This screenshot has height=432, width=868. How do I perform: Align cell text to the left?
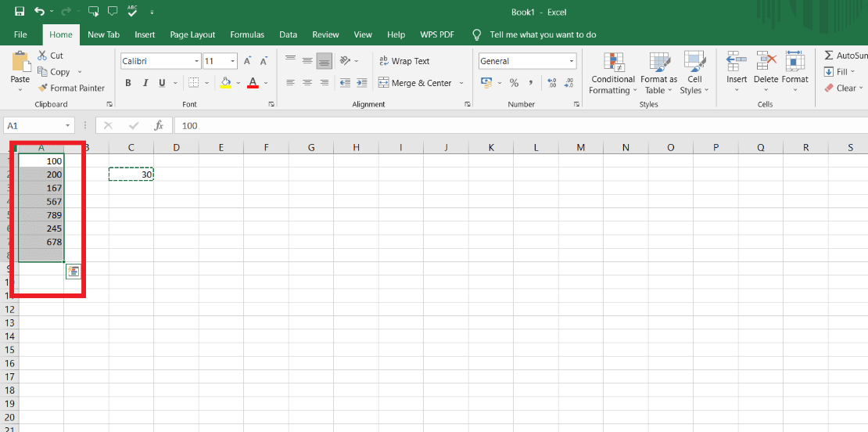click(291, 83)
